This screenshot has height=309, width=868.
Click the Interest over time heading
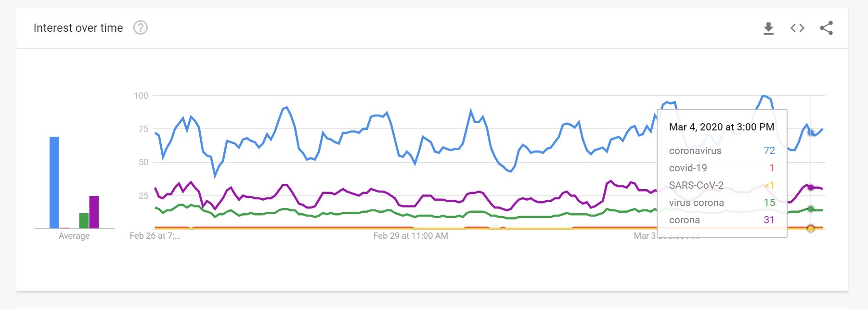[78, 28]
